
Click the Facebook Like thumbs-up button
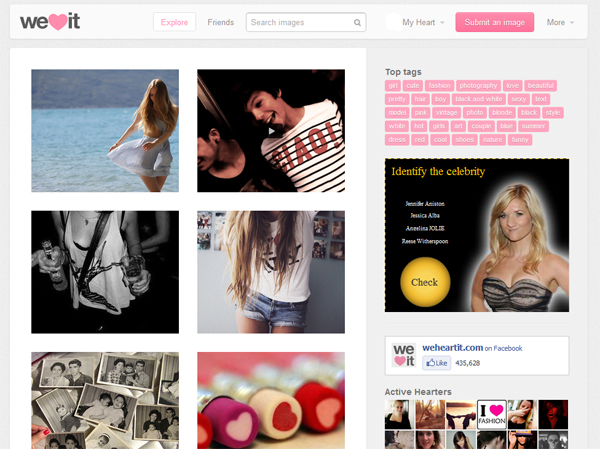coord(437,363)
